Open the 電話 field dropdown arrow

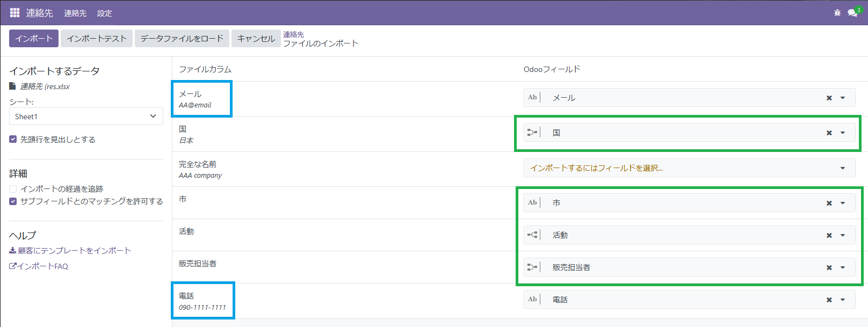(843, 300)
